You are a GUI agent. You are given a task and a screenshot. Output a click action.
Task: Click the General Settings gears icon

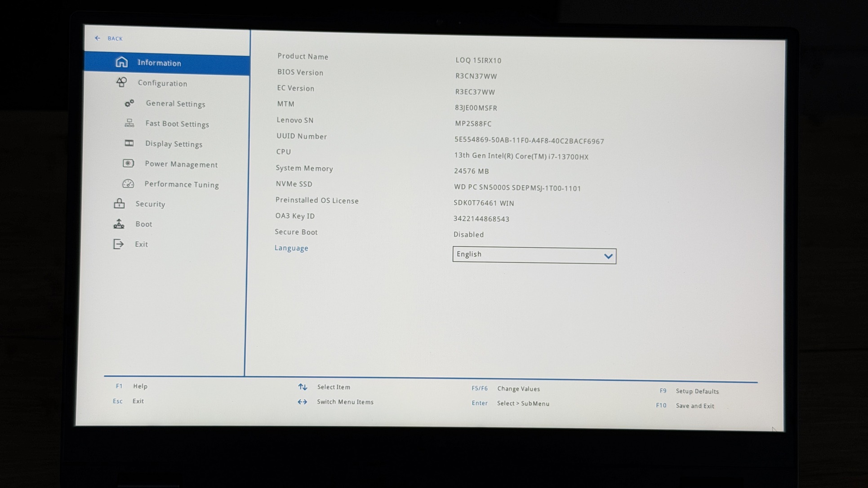pyautogui.click(x=129, y=103)
